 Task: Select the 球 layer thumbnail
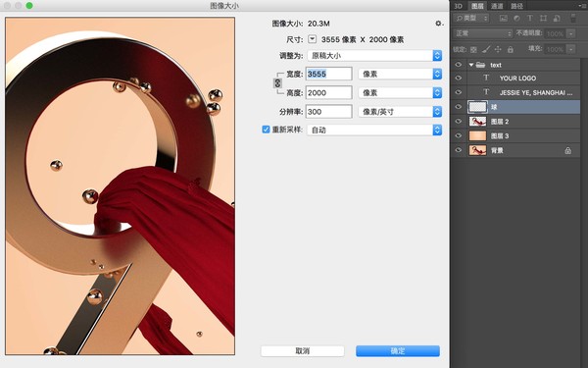pyautogui.click(x=478, y=107)
